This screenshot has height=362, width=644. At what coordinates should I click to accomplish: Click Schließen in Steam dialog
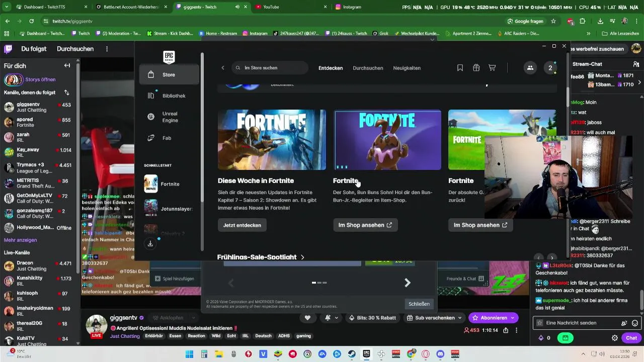click(419, 304)
